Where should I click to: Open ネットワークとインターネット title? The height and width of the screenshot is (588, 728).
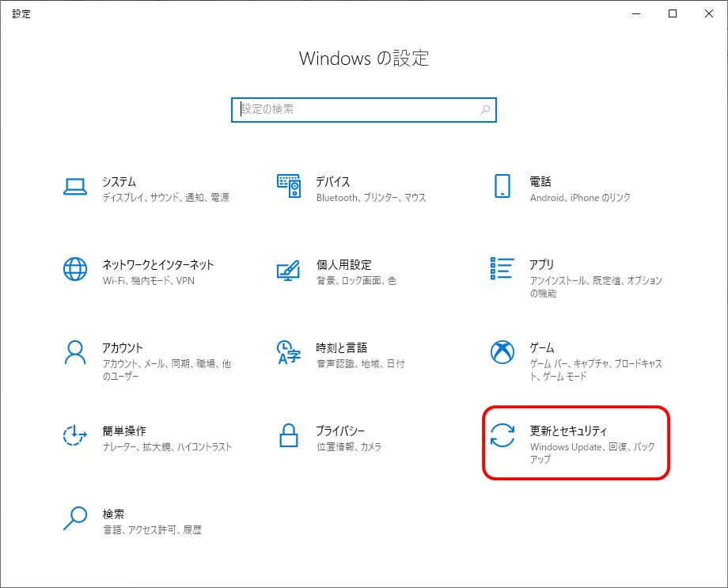click(x=157, y=264)
